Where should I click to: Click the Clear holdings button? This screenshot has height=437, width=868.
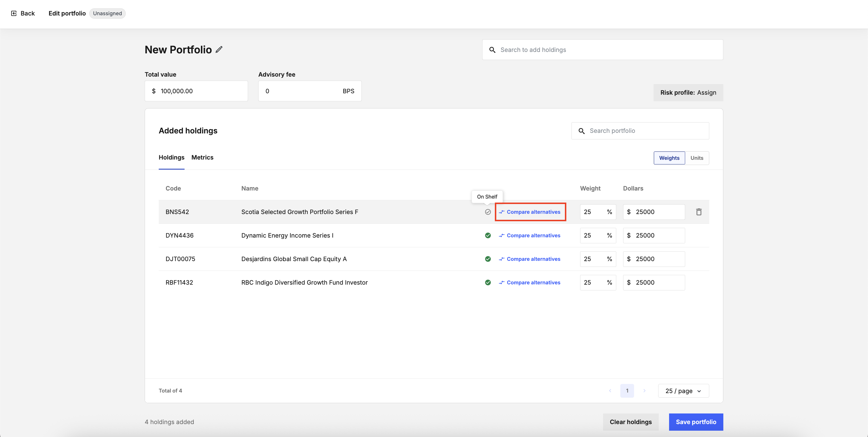pos(630,422)
